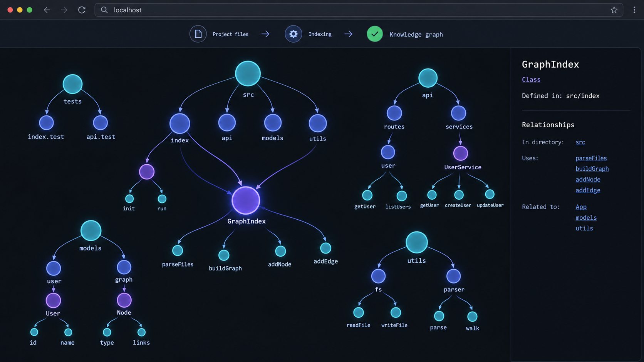Open the browser three-dot menu
This screenshot has width=644, height=362.
click(x=634, y=10)
